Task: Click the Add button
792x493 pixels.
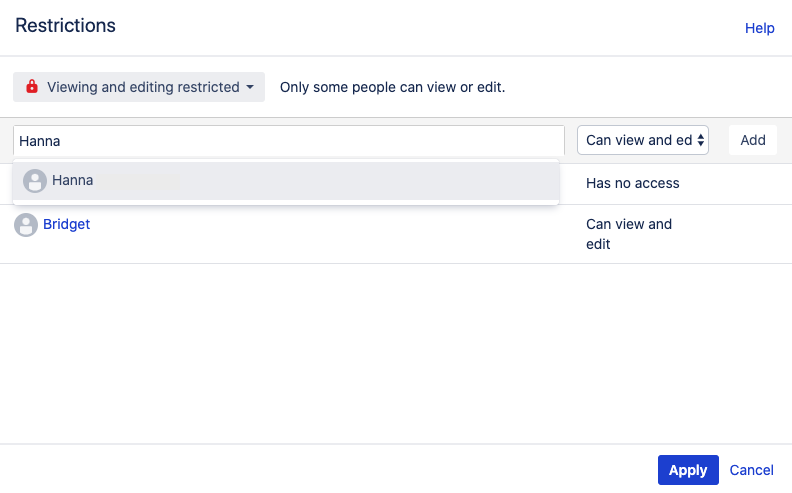Action: coord(753,140)
